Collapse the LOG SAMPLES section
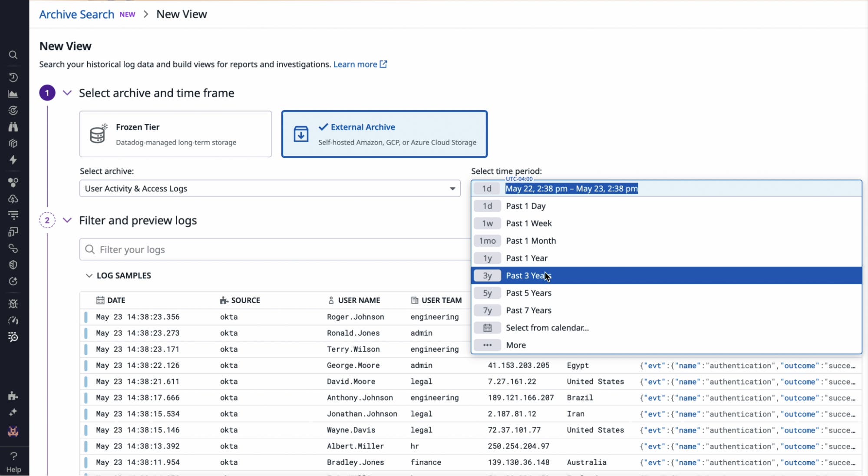Screen dimensions: 868x476 [89, 275]
